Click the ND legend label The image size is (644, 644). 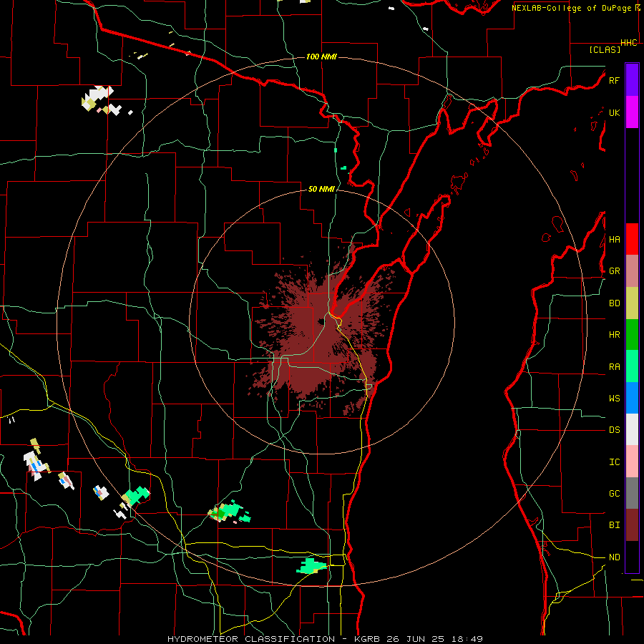tap(615, 557)
